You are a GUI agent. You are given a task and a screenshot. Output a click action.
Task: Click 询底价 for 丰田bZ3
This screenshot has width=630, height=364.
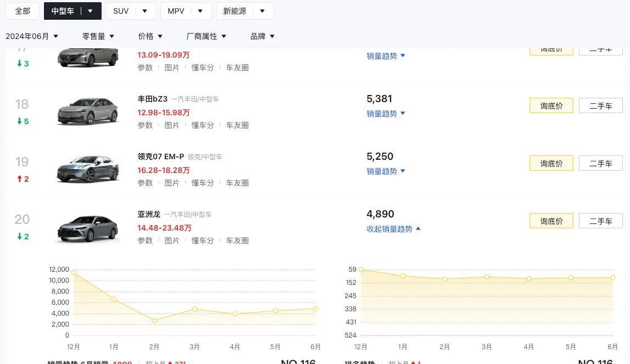coord(551,105)
